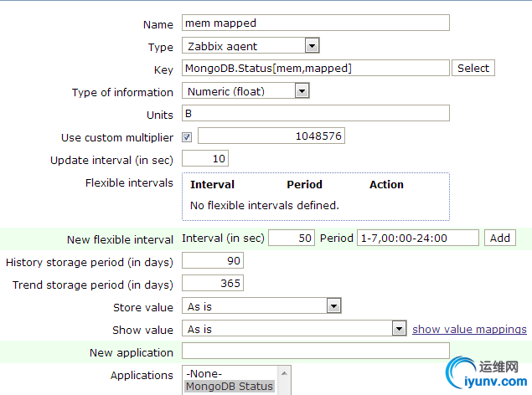Click the Key input field

click(x=315, y=68)
